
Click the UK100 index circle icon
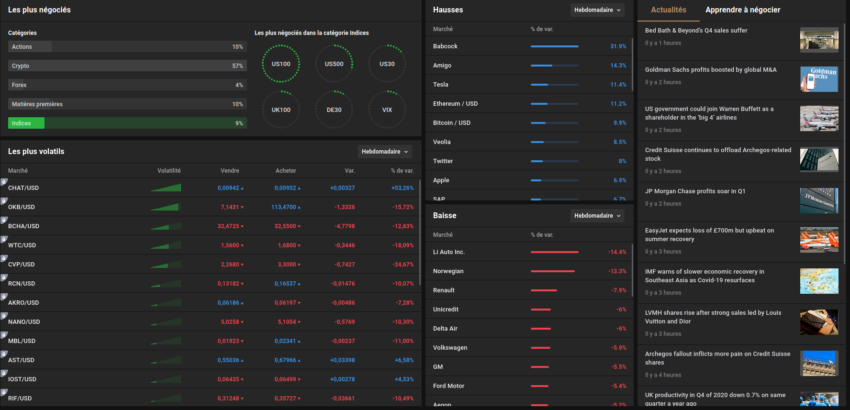click(281, 109)
